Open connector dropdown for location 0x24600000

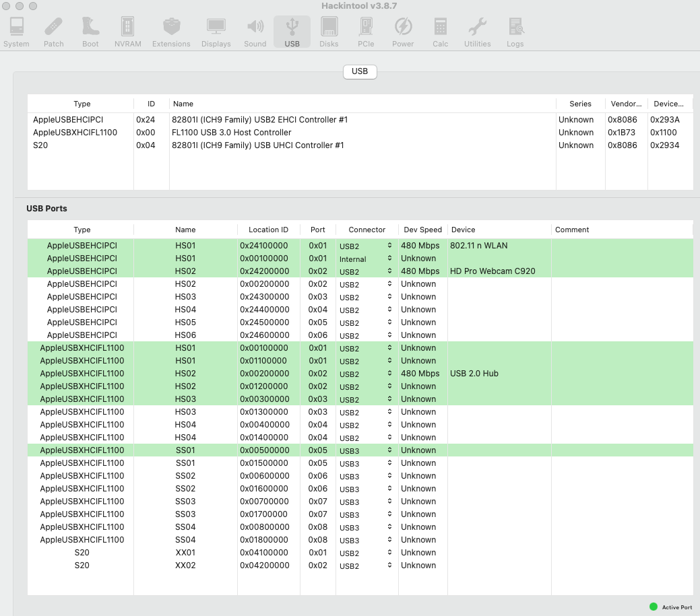coord(366,335)
